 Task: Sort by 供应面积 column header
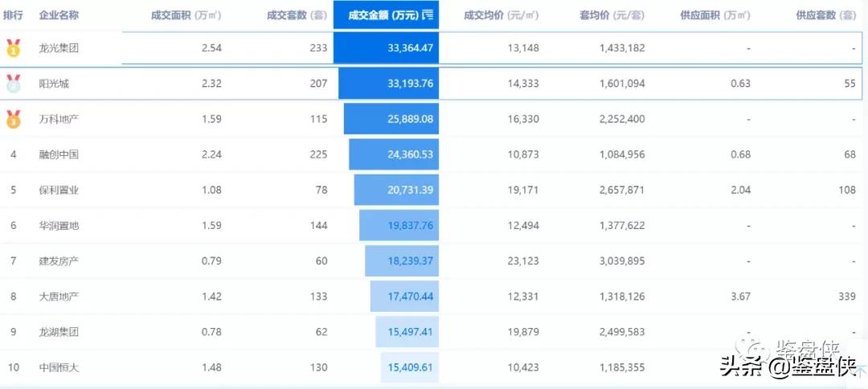(x=715, y=15)
